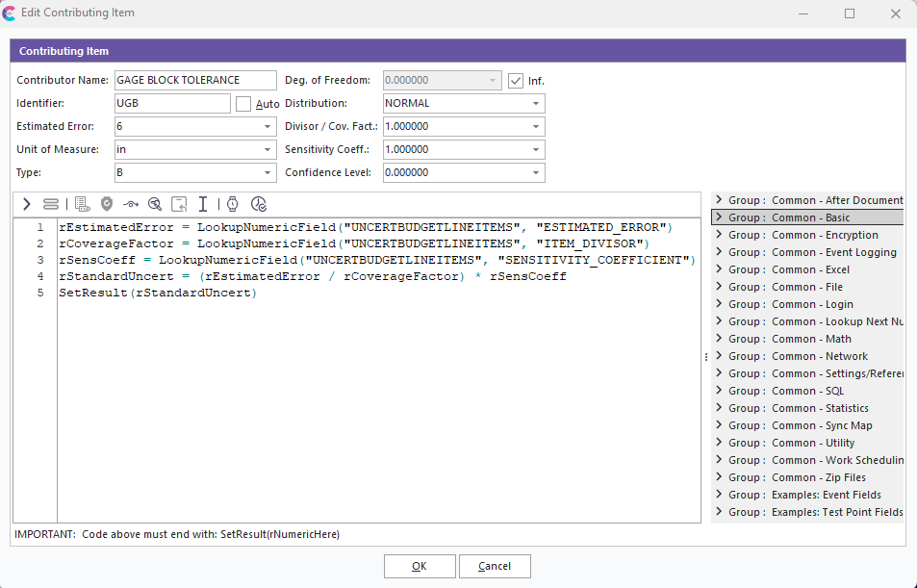Viewport: 917px width, 588px height.
Task: Click the run script arrow icon
Action: pos(27,204)
